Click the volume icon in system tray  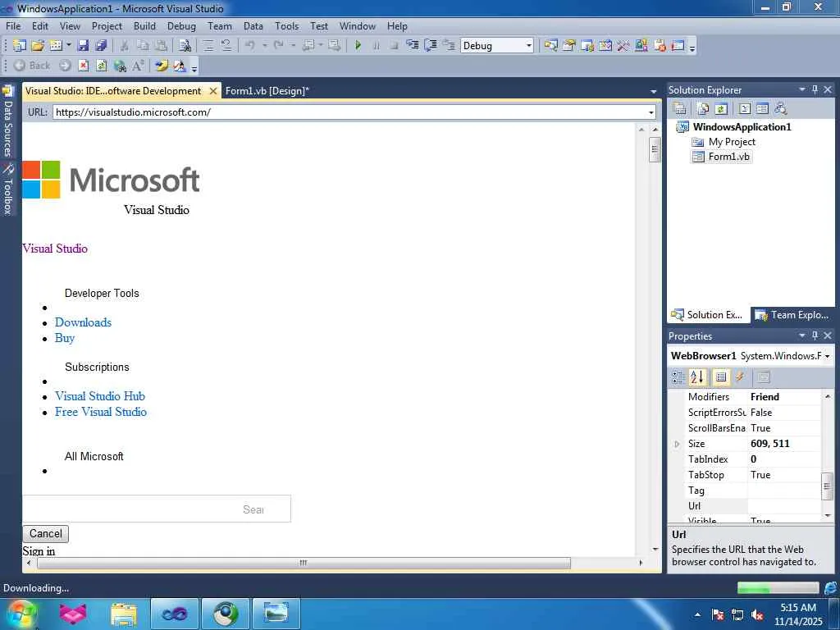tap(757, 615)
